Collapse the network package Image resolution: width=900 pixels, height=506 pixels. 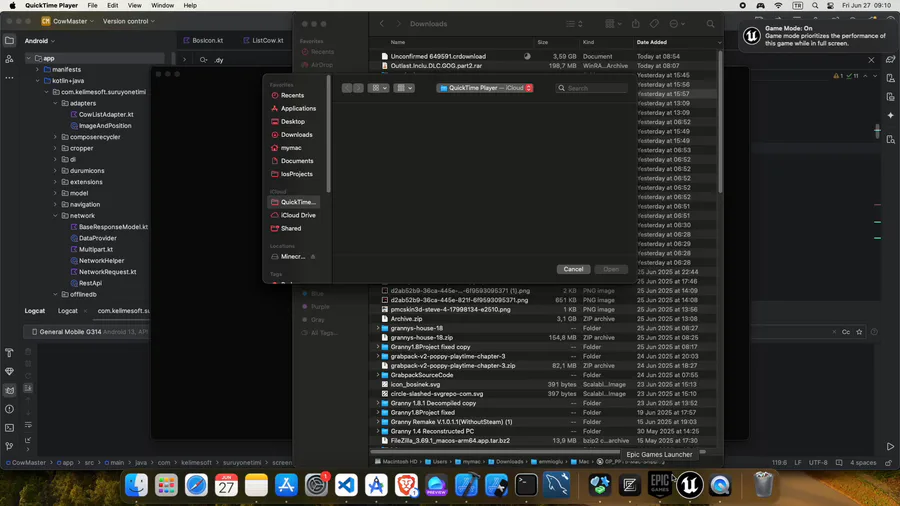coord(56,216)
